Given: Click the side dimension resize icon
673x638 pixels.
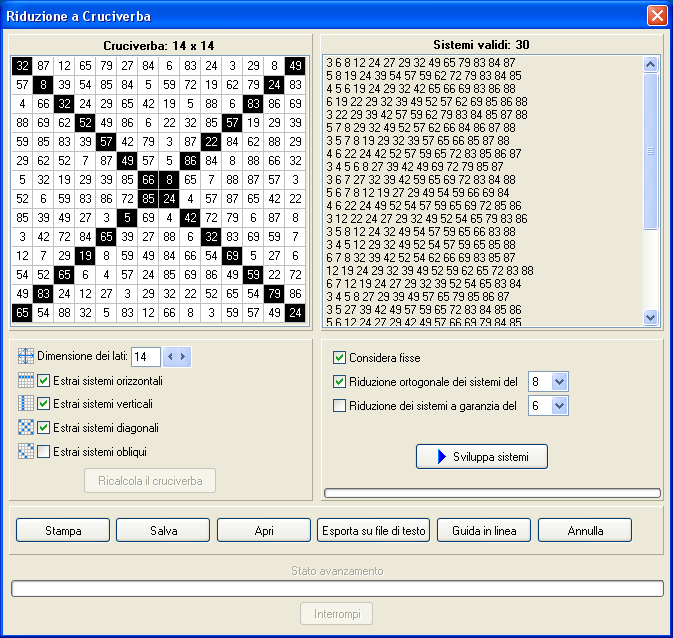Looking at the screenshot, I should pyautogui.click(x=26, y=356).
